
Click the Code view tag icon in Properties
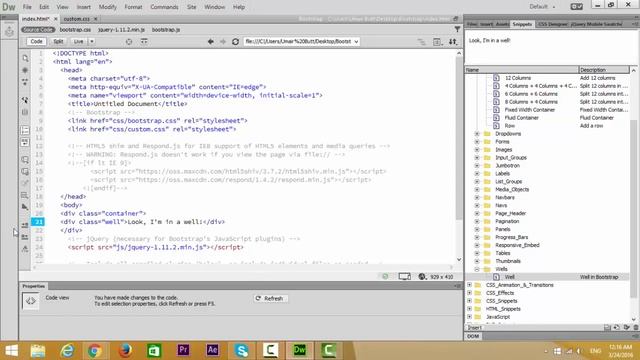click(x=31, y=301)
